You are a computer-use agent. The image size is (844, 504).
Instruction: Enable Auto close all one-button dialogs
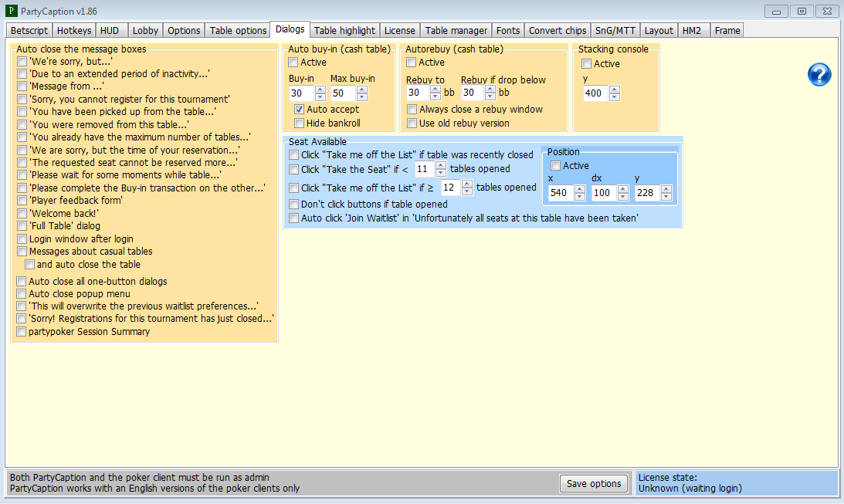click(x=22, y=281)
